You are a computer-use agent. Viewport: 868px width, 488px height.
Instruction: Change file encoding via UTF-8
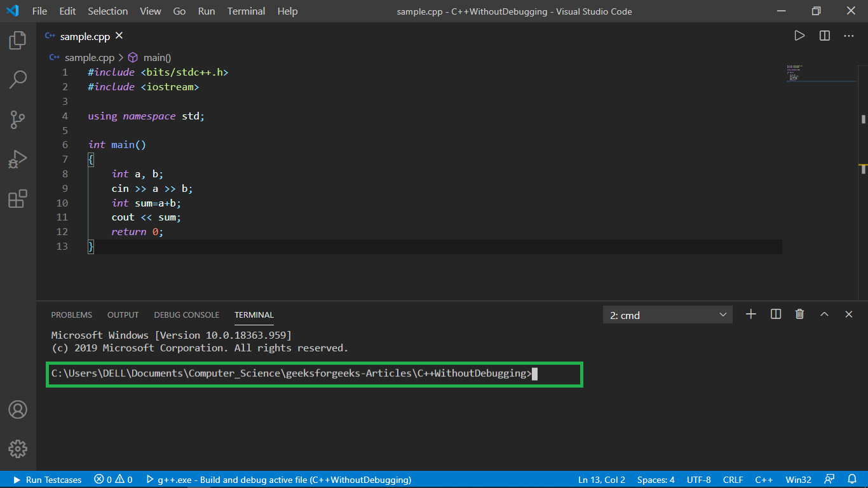click(699, 480)
